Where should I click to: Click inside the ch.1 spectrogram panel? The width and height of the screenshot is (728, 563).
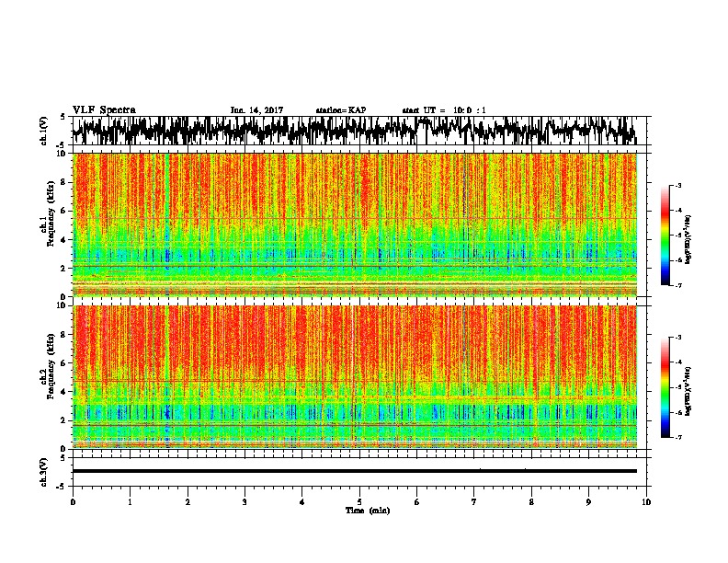point(355,224)
